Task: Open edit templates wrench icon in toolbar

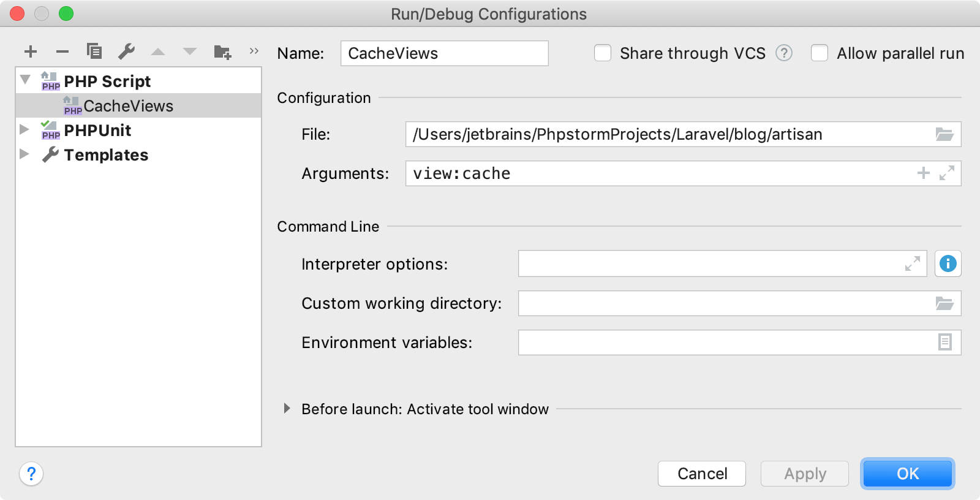Action: tap(126, 51)
